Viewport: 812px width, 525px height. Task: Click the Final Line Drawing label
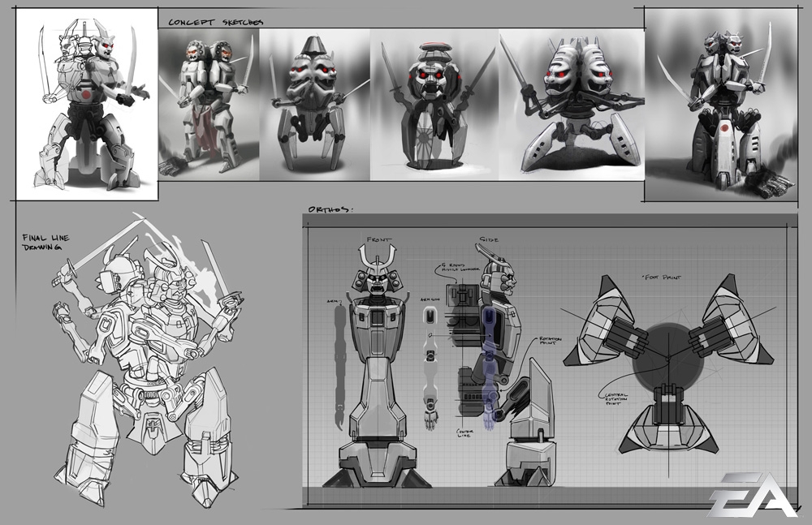coord(45,243)
